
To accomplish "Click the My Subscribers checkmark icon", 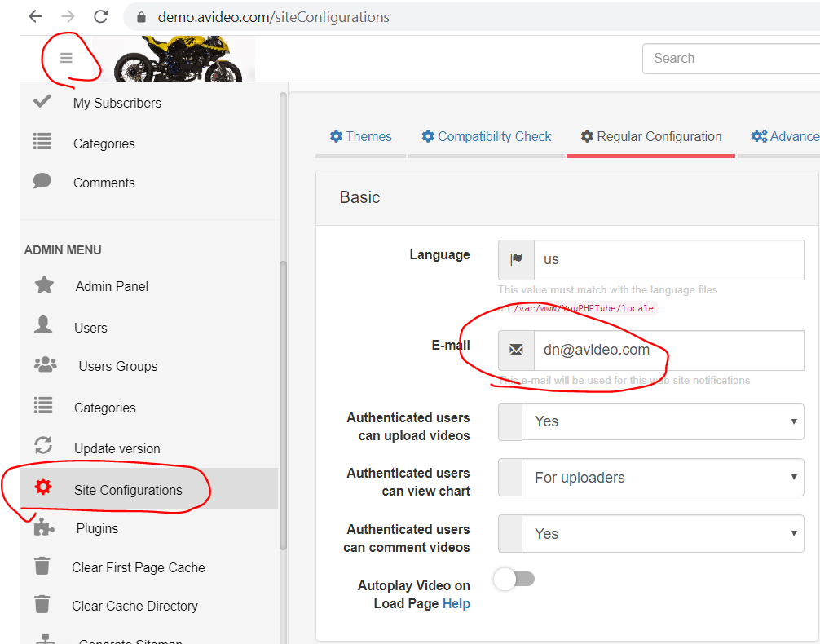I will [x=42, y=101].
